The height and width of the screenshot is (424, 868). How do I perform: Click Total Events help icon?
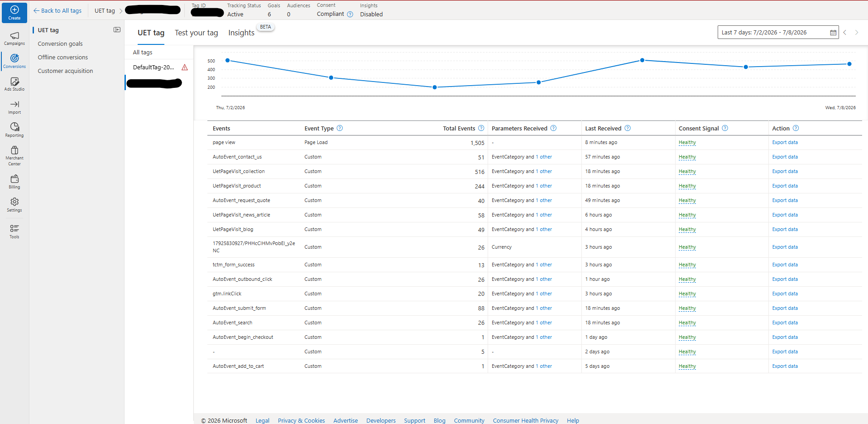481,128
